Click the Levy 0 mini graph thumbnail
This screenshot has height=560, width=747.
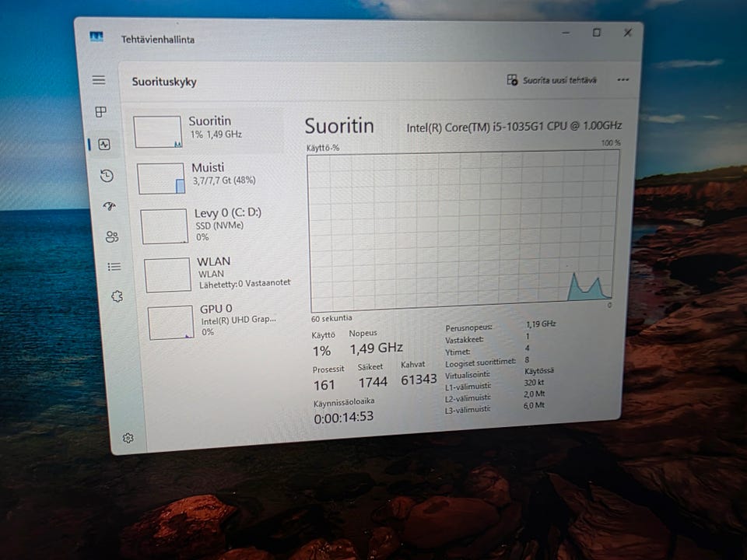(164, 226)
